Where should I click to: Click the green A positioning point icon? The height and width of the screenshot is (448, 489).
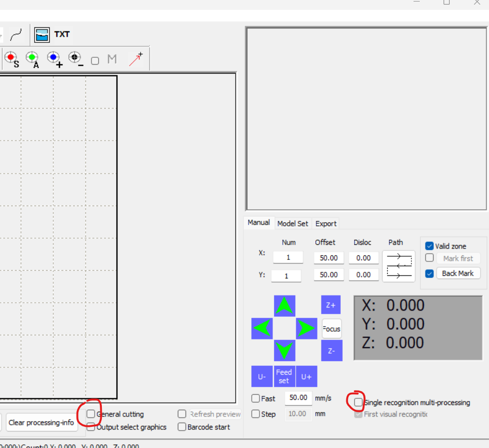tap(33, 59)
